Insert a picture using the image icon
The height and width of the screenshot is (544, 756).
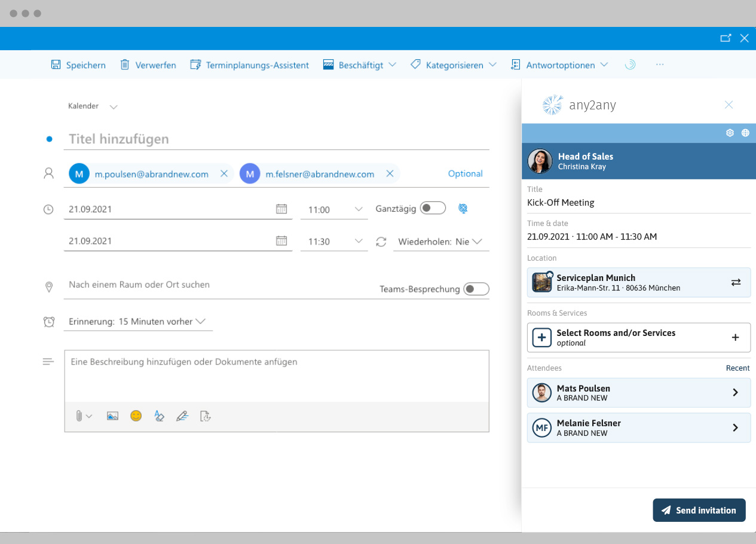pos(112,416)
